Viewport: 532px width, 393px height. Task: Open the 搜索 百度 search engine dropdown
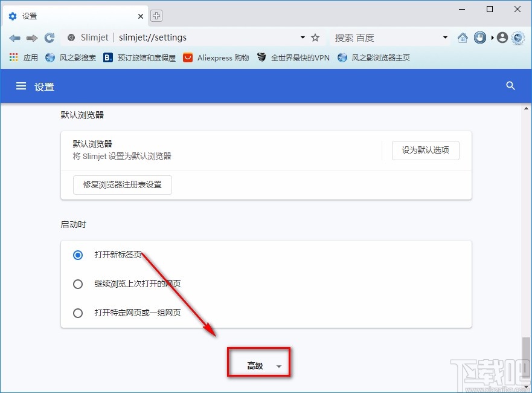pos(445,37)
